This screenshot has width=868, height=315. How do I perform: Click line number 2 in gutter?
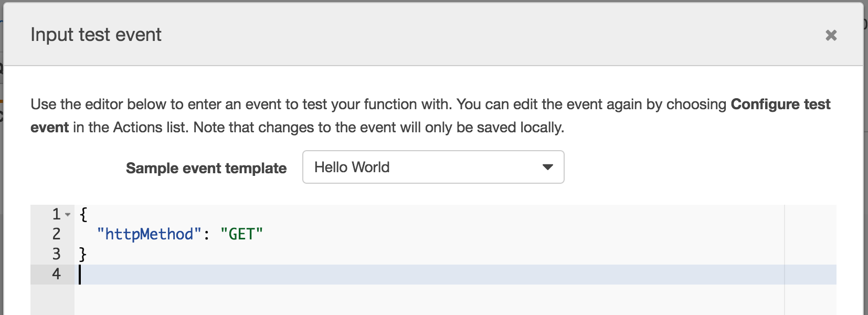(x=56, y=234)
